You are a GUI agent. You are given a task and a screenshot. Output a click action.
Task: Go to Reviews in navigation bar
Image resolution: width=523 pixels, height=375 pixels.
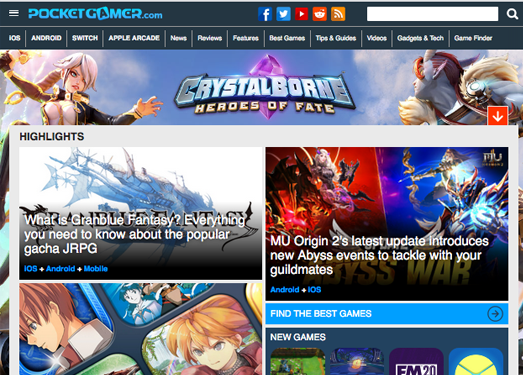pyautogui.click(x=210, y=38)
